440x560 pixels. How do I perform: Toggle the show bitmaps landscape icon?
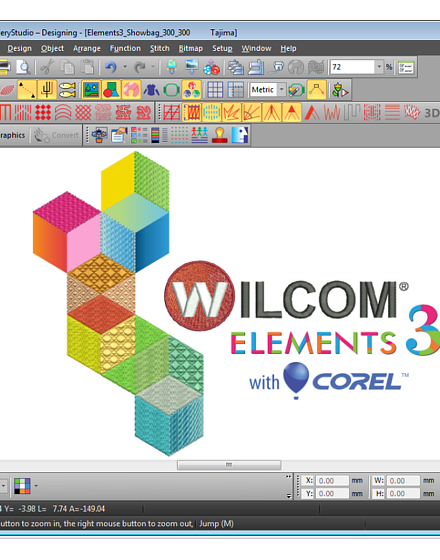[x=91, y=89]
